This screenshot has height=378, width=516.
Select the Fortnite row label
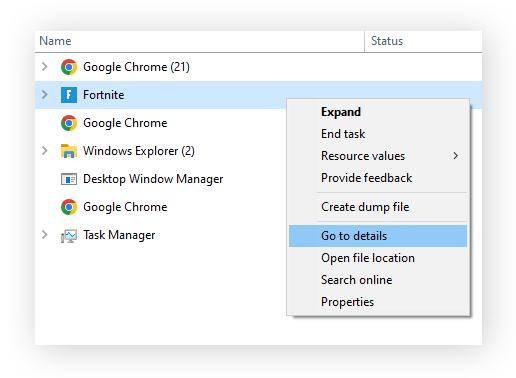tap(104, 95)
